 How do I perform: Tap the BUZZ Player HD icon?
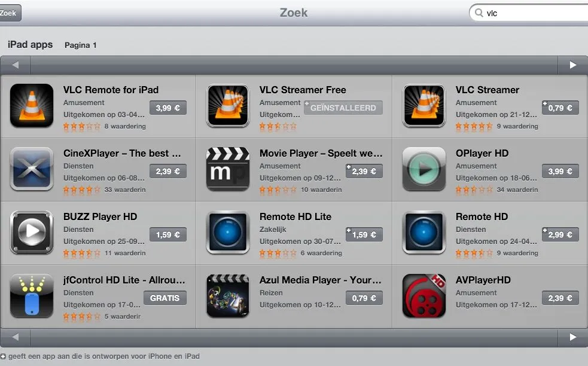coord(32,233)
